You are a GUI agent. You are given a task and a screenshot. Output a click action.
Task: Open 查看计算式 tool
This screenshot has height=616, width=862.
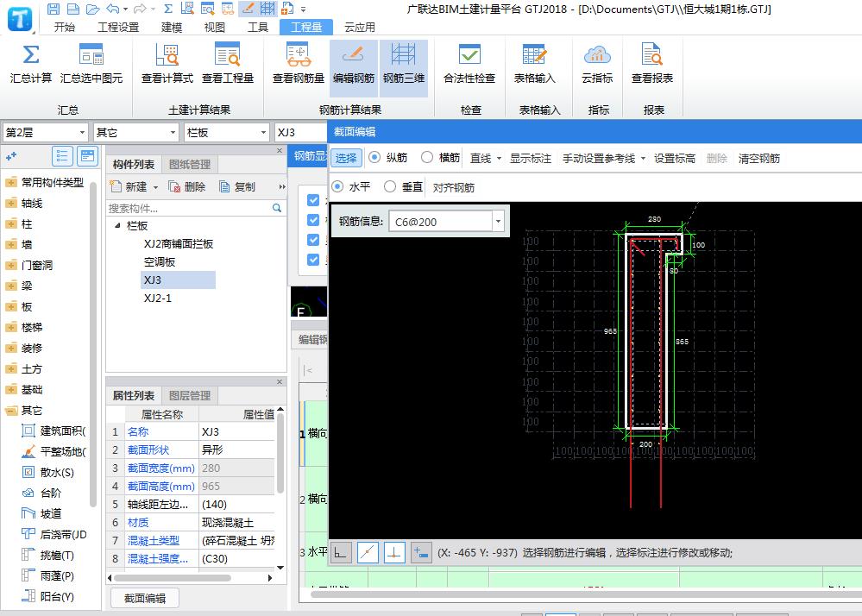click(x=167, y=65)
